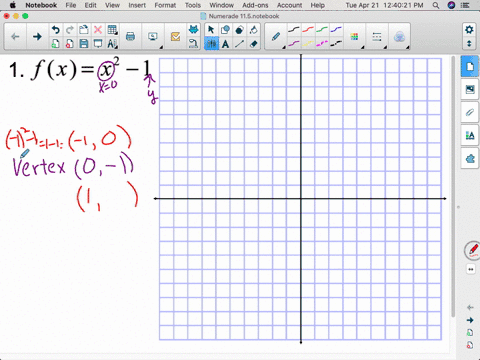Redo the last action
The width and height of the screenshot is (480, 360).
click(70, 30)
